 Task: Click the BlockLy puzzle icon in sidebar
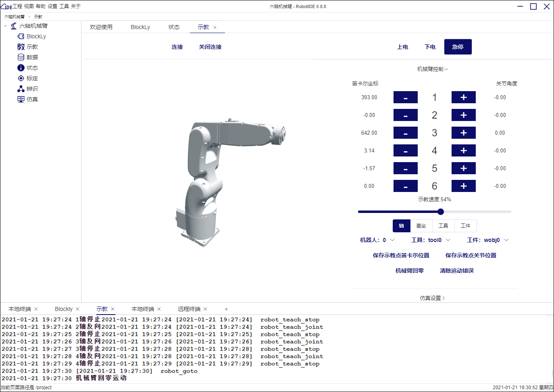[x=21, y=36]
